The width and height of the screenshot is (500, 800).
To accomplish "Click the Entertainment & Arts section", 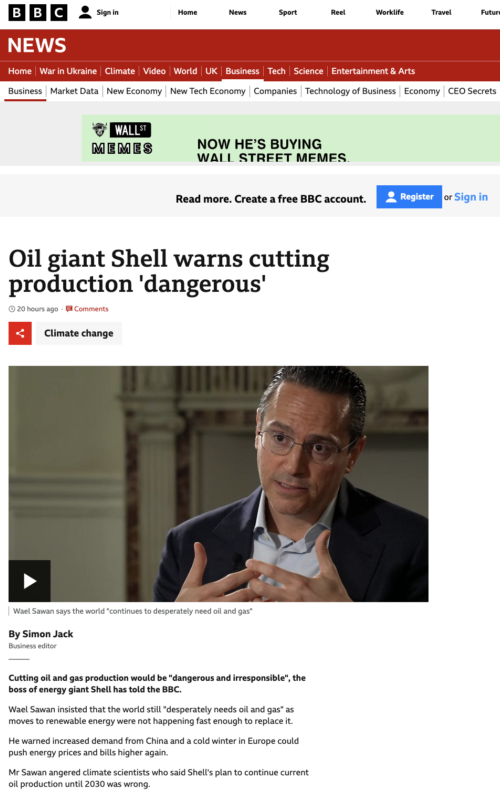I will (373, 71).
